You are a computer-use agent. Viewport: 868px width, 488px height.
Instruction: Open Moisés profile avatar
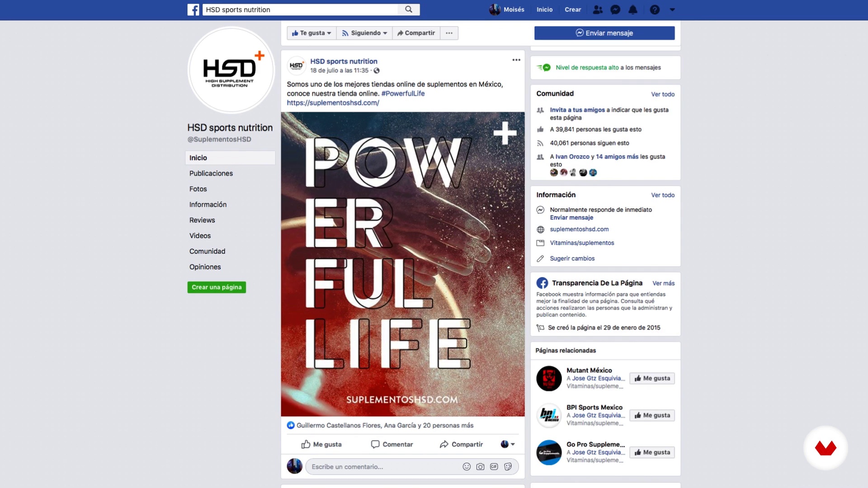point(495,9)
